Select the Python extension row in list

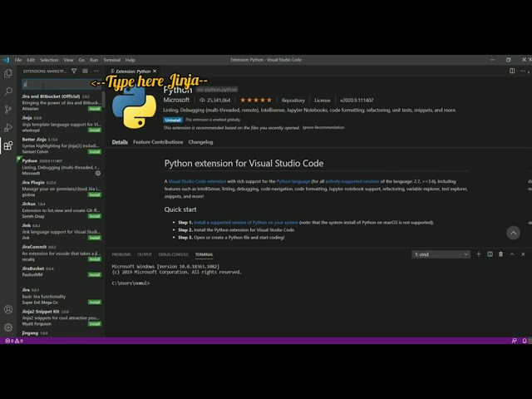(61, 167)
